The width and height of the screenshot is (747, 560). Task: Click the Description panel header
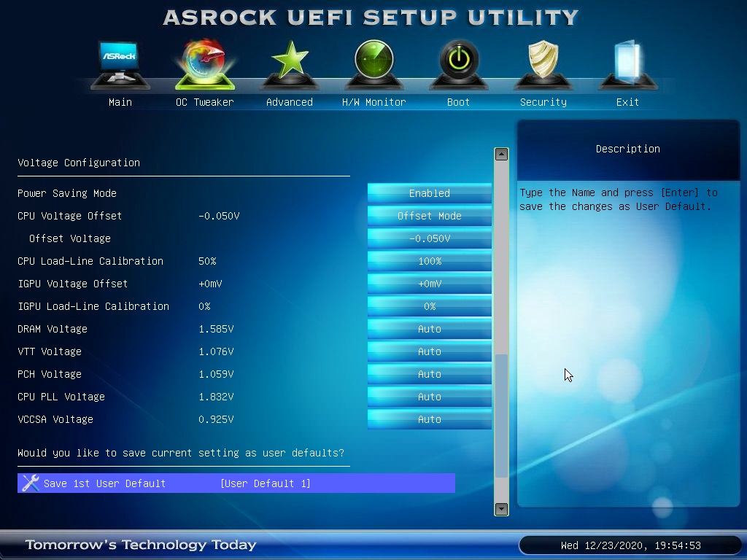click(628, 149)
